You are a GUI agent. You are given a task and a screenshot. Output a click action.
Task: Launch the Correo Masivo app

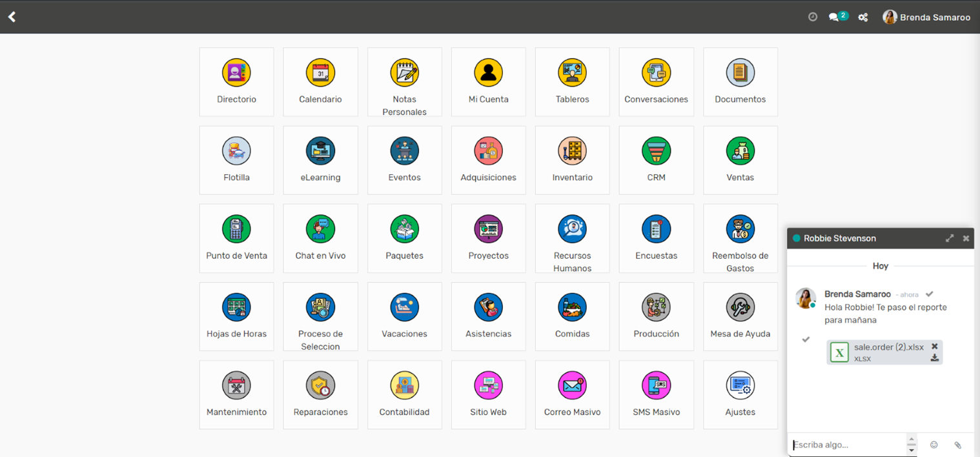click(x=572, y=394)
